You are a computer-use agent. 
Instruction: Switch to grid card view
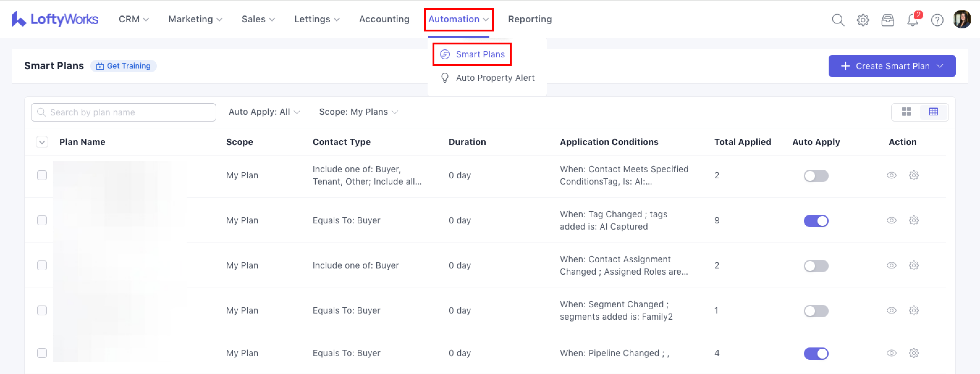point(906,112)
